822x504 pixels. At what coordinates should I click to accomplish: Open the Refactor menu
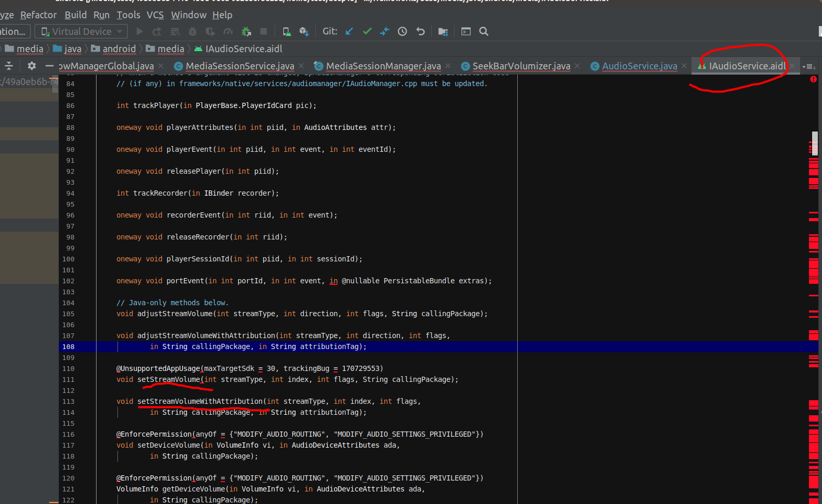(x=38, y=15)
